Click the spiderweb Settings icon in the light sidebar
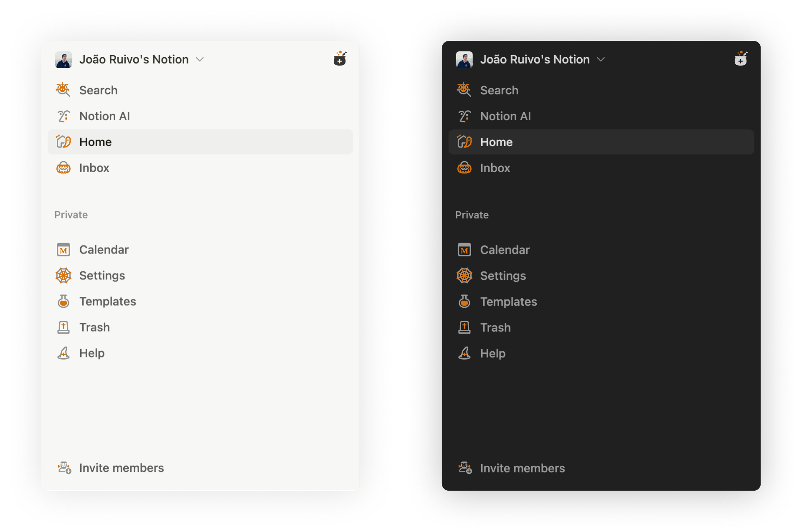The height and width of the screenshot is (532, 802). (63, 276)
